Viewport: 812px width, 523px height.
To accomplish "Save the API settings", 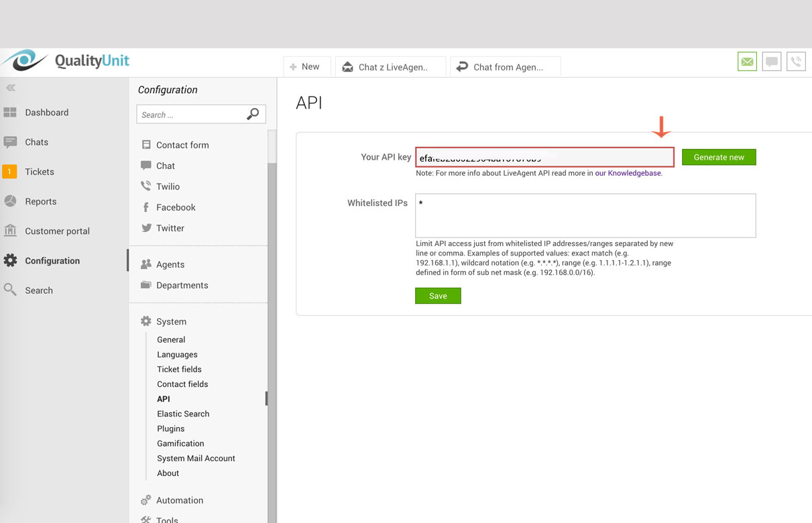I will (438, 296).
